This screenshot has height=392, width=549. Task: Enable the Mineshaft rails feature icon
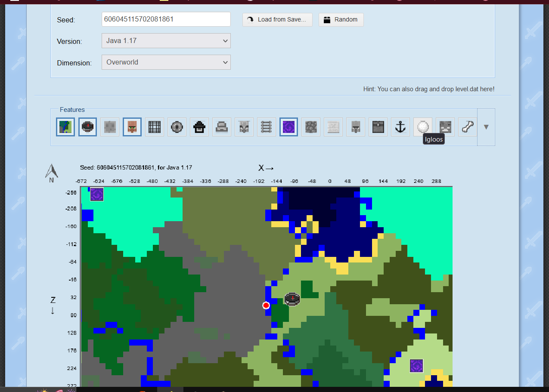pyautogui.click(x=267, y=127)
